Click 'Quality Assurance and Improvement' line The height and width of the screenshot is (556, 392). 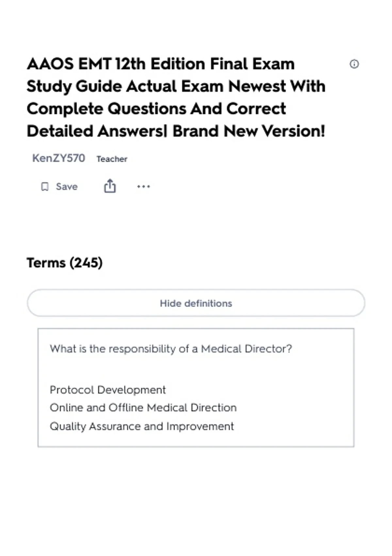pyautogui.click(x=142, y=426)
